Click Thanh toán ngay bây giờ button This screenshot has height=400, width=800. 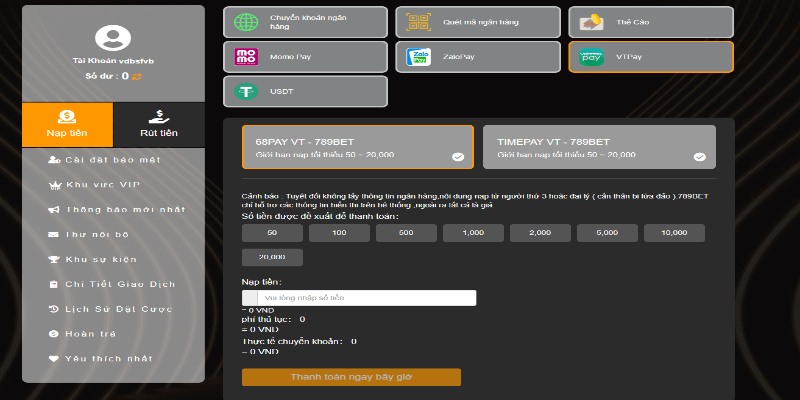point(352,378)
